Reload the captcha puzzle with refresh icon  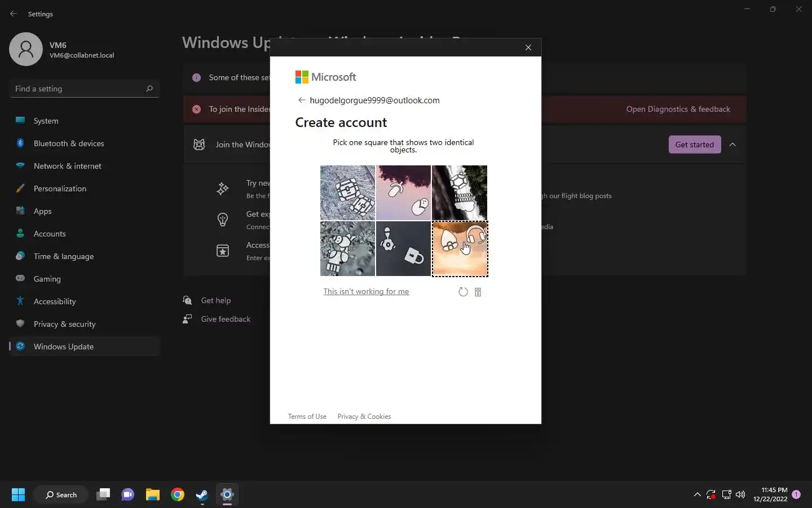[463, 292]
